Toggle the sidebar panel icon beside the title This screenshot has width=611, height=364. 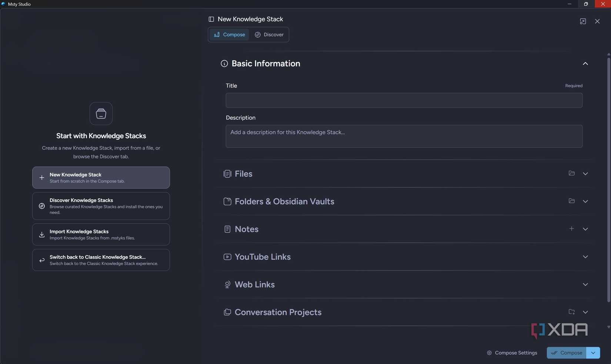[x=211, y=19]
